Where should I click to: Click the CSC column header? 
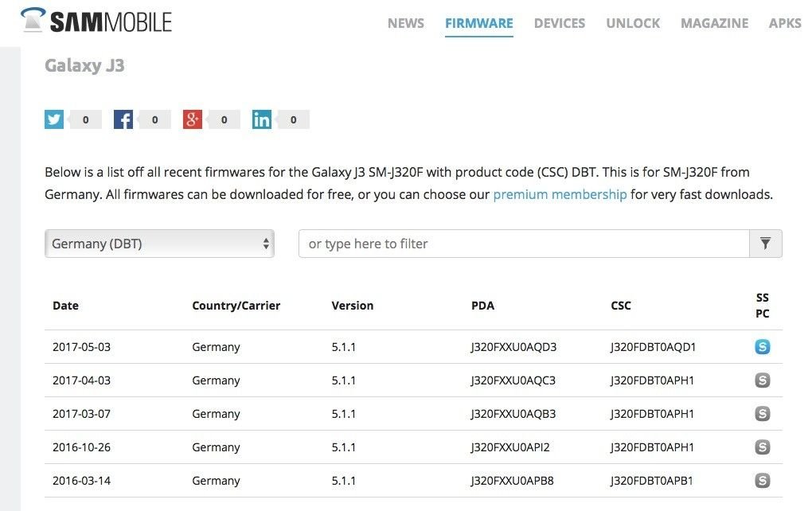click(621, 306)
